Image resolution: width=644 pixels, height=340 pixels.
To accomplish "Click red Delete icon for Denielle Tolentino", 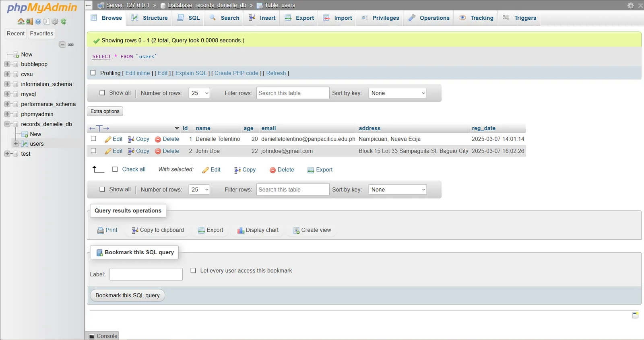I will click(x=158, y=139).
